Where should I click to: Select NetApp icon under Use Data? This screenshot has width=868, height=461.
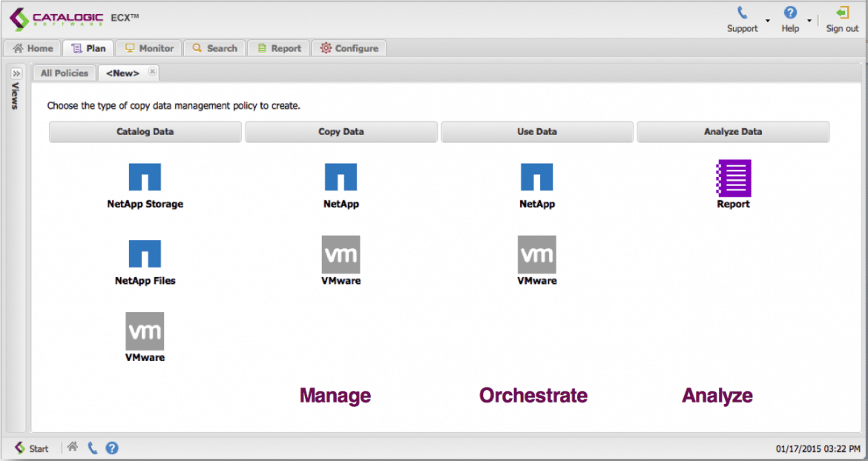pos(536,177)
